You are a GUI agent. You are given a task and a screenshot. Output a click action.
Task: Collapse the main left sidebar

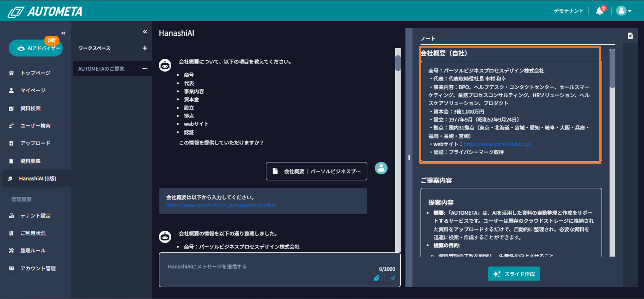[x=63, y=33]
